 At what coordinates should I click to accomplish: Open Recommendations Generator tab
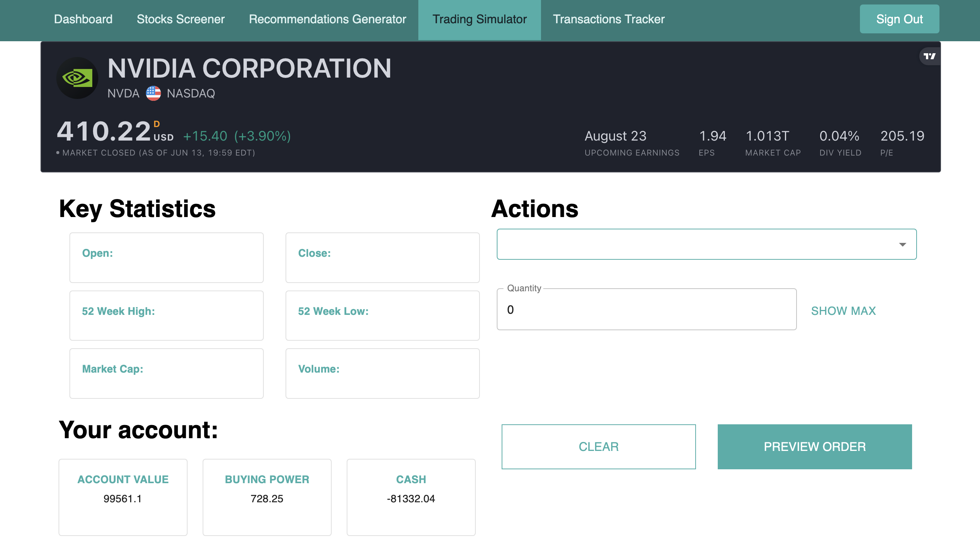pos(327,19)
